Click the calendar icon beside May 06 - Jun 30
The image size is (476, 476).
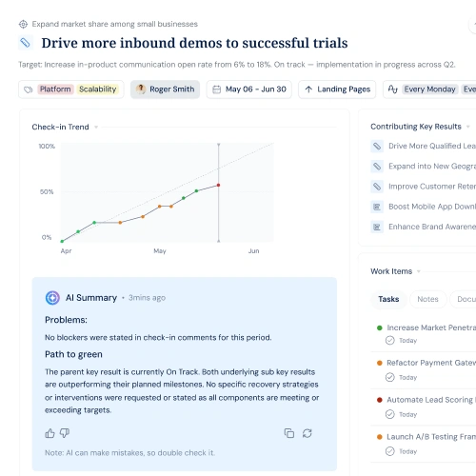click(x=216, y=89)
